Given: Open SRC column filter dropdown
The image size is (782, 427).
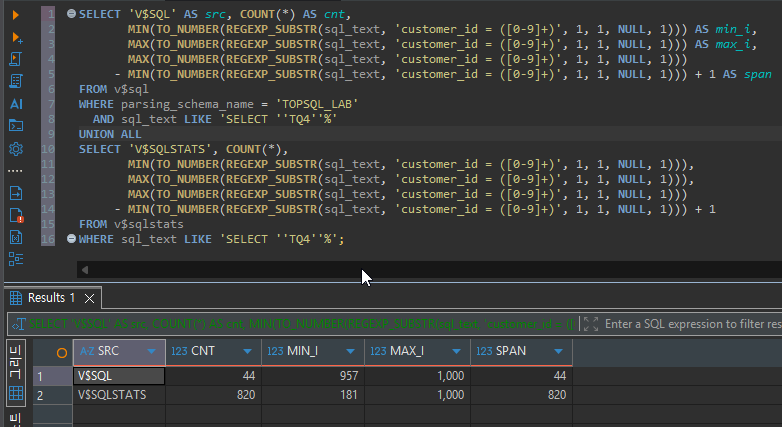Looking at the screenshot, I should 152,352.
